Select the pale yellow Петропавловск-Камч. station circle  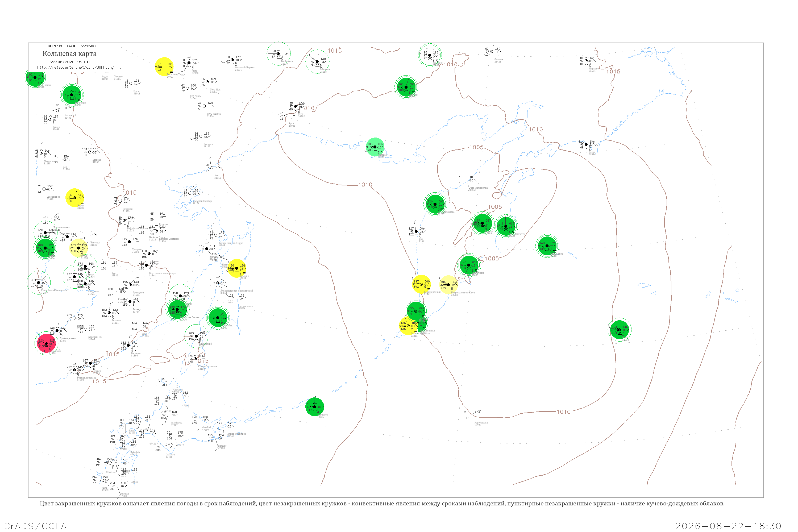coord(448,285)
